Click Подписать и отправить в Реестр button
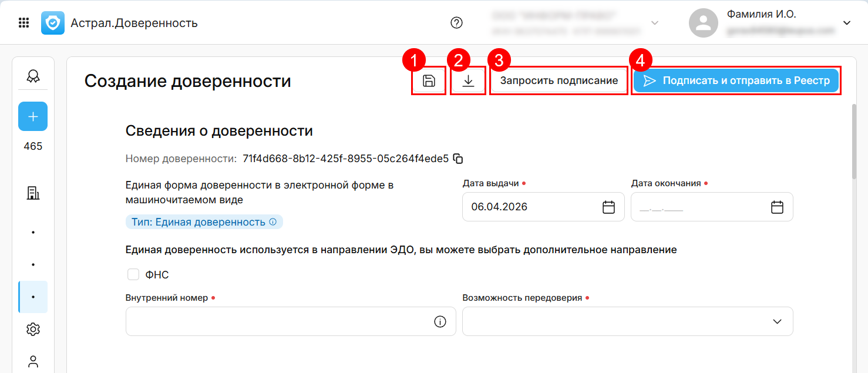The width and height of the screenshot is (868, 373). (x=736, y=81)
